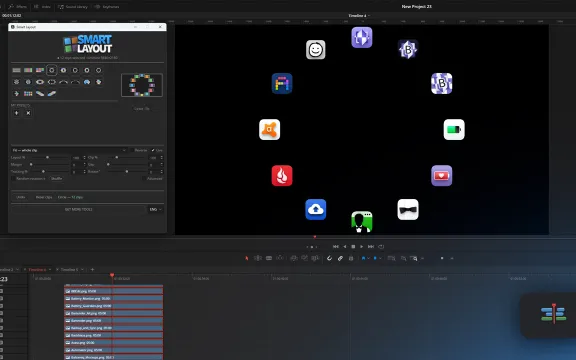Screen dimensions: 576x360
Task: Select the horizontal rows layout icon
Action: (16, 70)
